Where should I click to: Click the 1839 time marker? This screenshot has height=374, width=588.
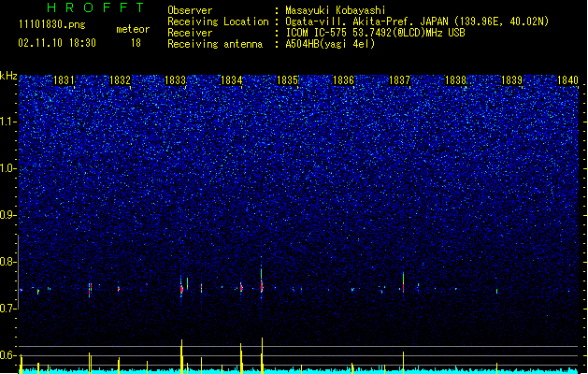[511, 80]
